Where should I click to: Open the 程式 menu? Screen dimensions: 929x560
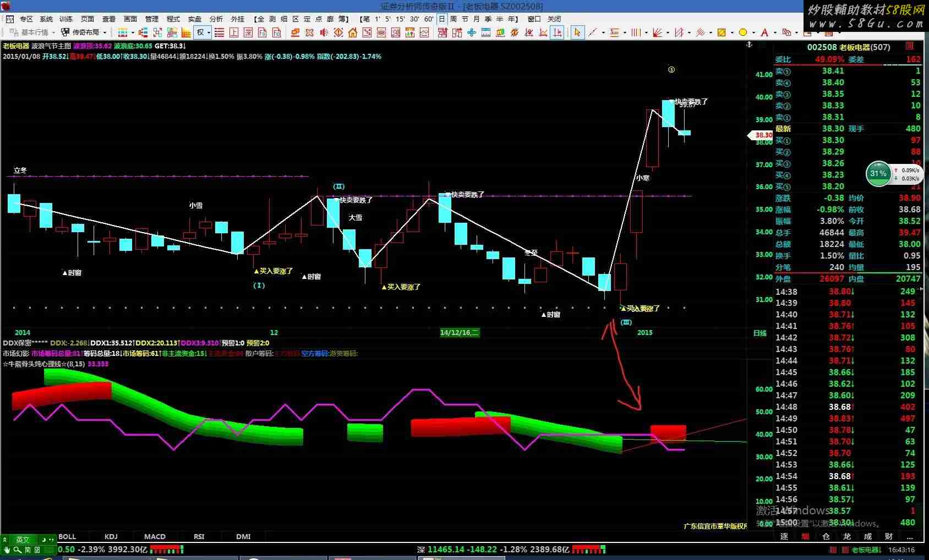click(x=173, y=19)
